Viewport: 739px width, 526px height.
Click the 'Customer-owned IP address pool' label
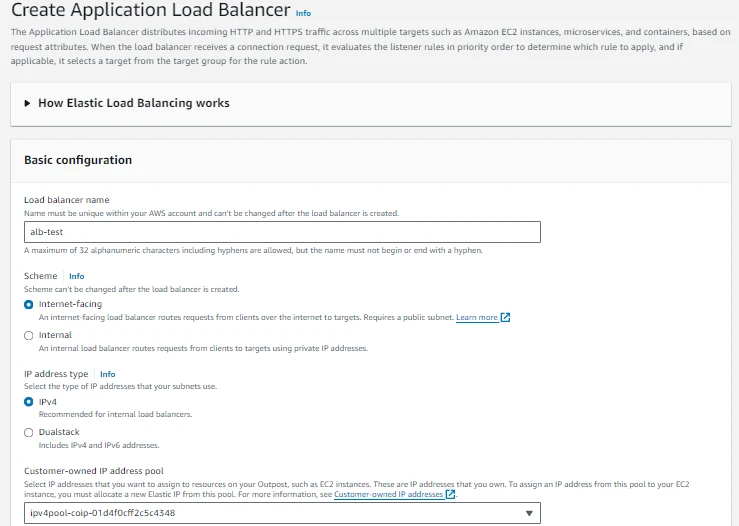(94, 471)
